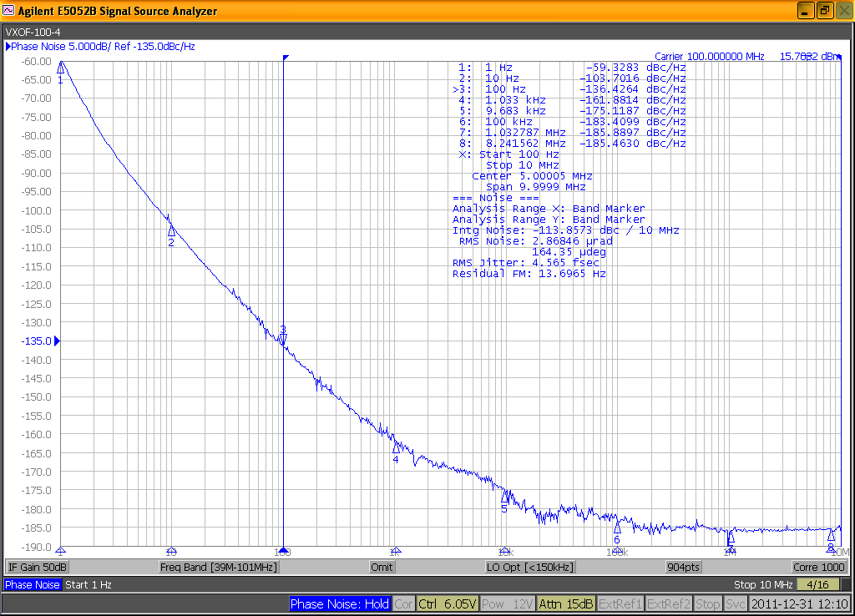Select marker 5 triangle near 10 kHz
Viewport: 855px width, 616px height.
[505, 496]
